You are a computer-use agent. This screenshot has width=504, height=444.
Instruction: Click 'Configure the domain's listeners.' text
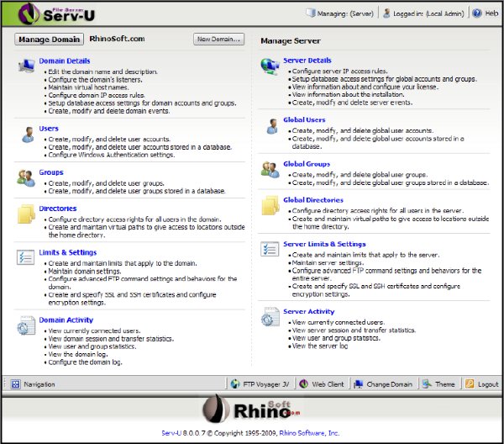point(95,80)
